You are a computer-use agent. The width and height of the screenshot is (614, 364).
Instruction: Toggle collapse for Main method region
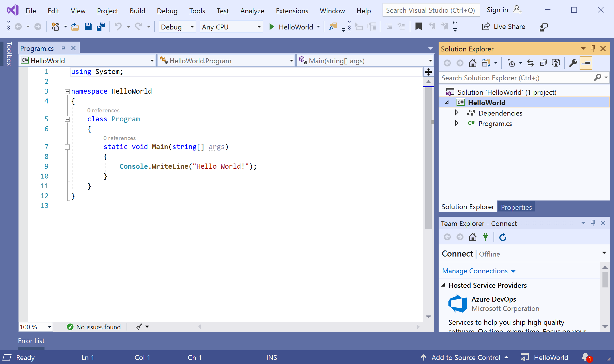(67, 147)
